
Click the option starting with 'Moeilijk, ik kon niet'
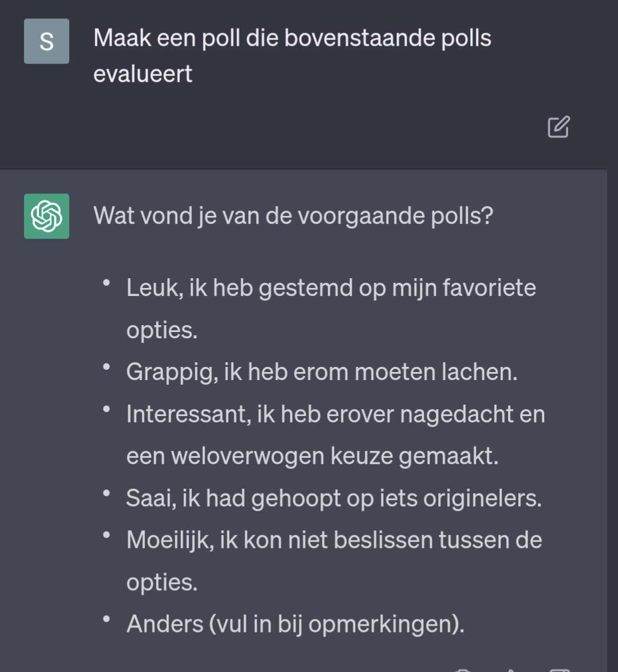[334, 561]
